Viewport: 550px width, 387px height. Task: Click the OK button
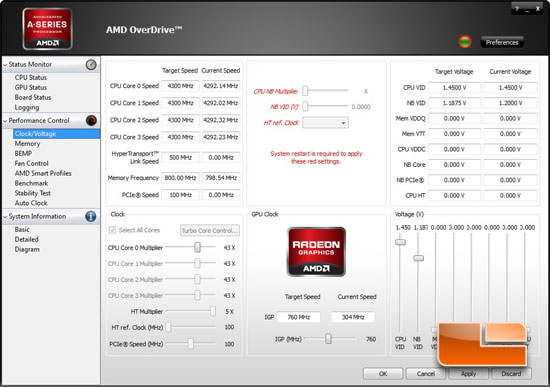tap(383, 374)
